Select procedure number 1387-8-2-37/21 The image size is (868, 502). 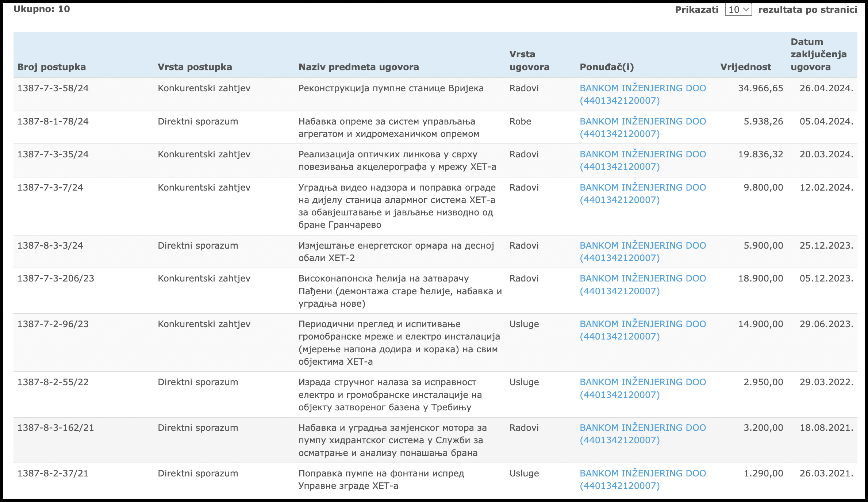pos(53,474)
